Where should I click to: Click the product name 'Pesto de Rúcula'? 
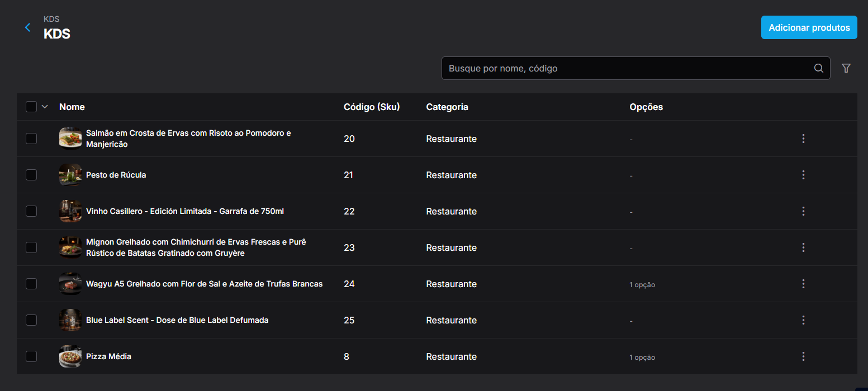116,175
